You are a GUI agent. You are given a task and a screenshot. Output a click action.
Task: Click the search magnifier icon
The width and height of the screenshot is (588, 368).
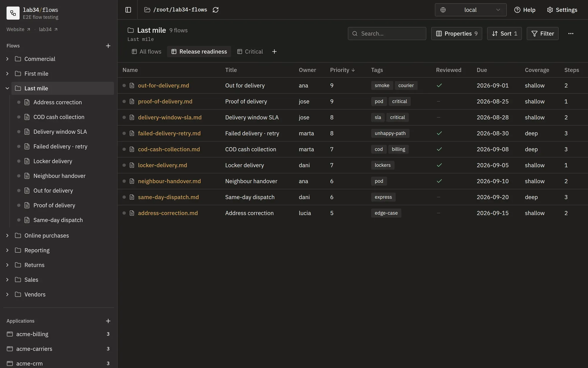point(355,34)
